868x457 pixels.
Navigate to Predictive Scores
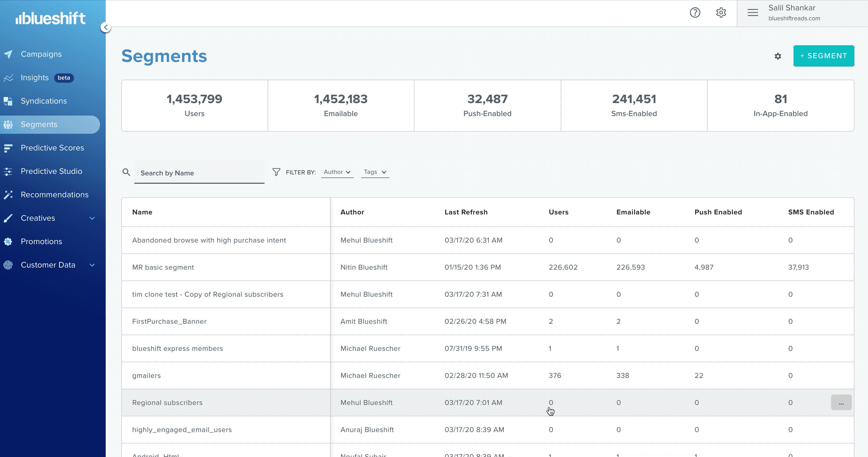pyautogui.click(x=52, y=148)
